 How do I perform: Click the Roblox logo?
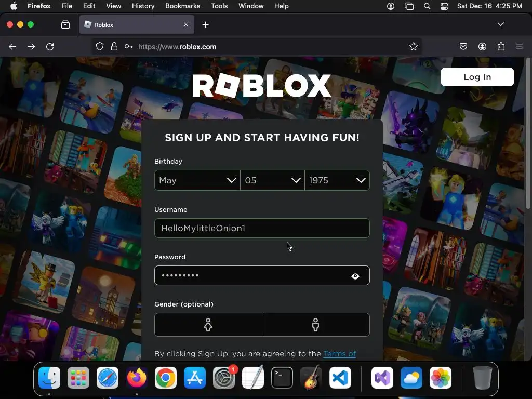pyautogui.click(x=262, y=86)
